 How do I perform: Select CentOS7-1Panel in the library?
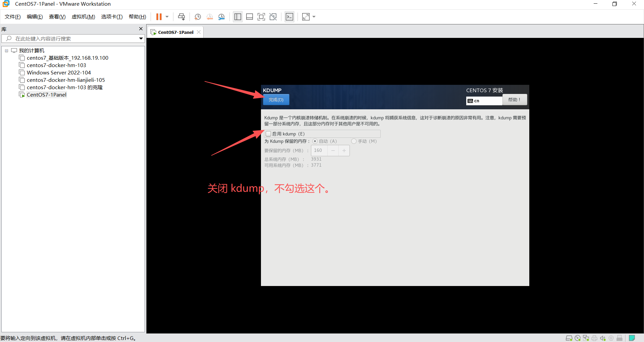47,95
